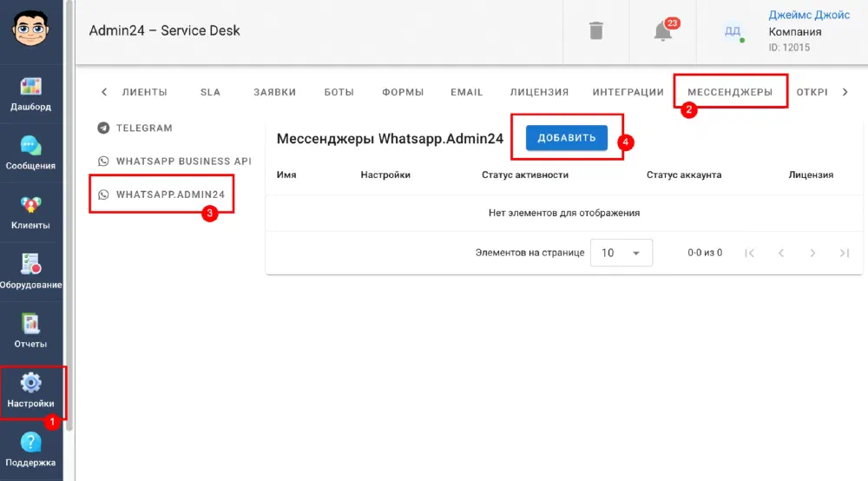Switch to the Заявки tab
Viewport: 868px width, 481px height.
pyautogui.click(x=274, y=92)
